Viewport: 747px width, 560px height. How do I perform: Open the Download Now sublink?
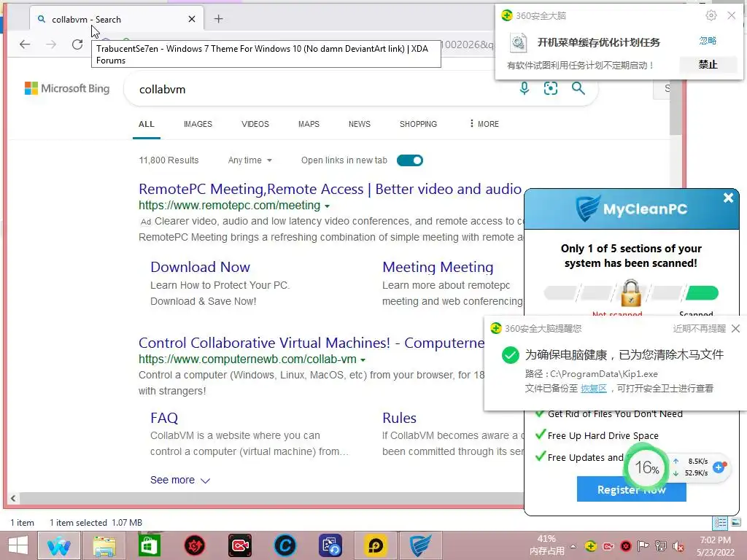200,267
